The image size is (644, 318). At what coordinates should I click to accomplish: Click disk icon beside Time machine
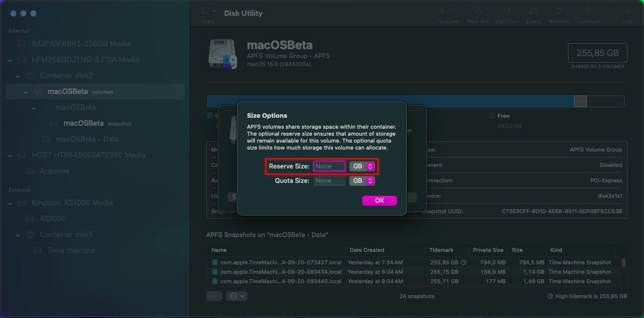click(38, 250)
